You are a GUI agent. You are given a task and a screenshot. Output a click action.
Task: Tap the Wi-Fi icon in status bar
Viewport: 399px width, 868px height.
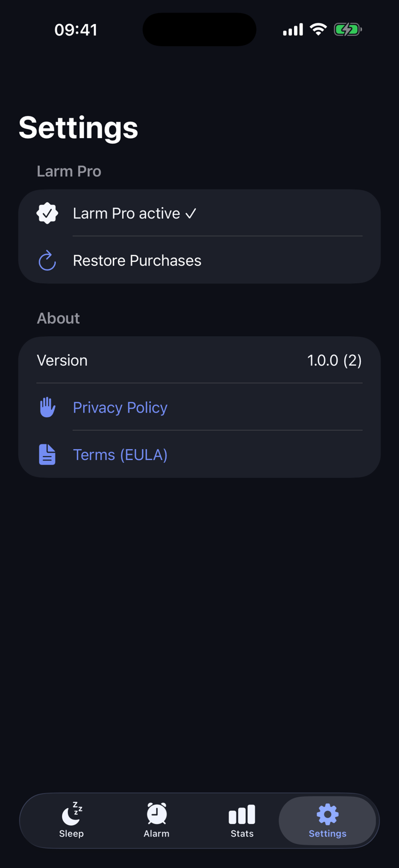pos(318,30)
